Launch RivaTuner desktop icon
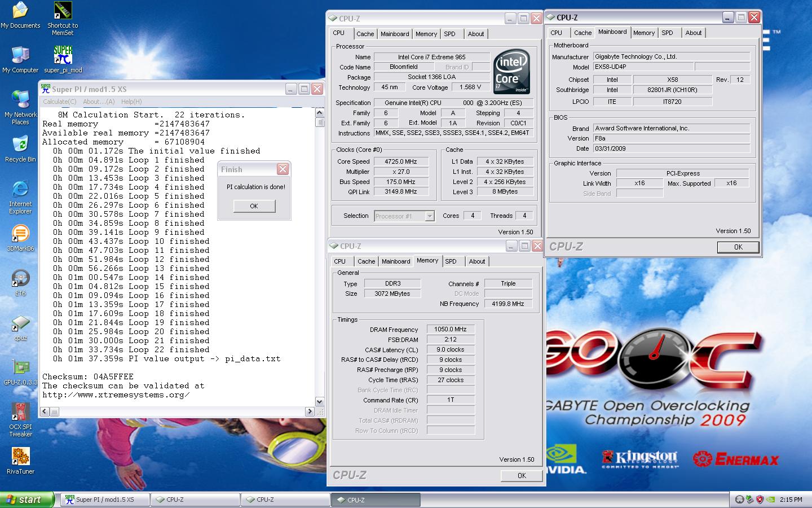Screen dimensions: 812x508 pyautogui.click(x=20, y=461)
